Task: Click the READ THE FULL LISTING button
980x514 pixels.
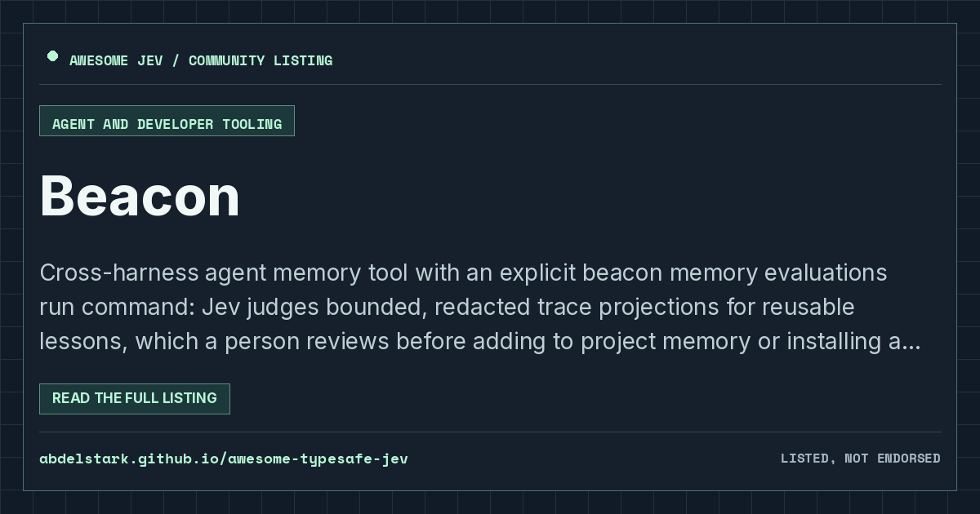Action: pos(135,399)
